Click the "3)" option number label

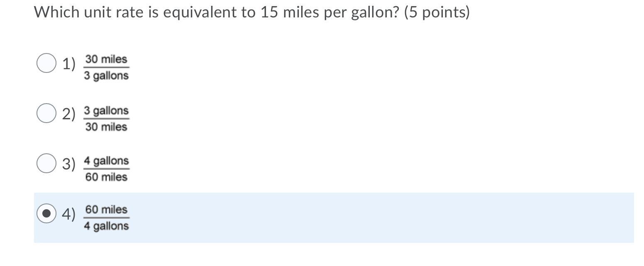coord(69,164)
